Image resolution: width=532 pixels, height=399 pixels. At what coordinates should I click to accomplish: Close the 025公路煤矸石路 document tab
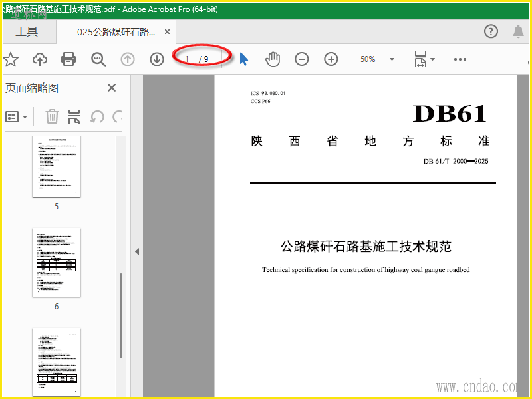tap(167, 31)
